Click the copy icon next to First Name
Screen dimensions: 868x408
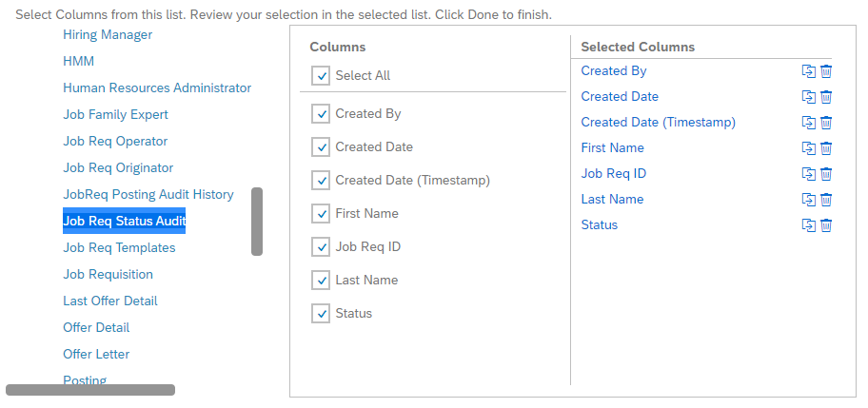click(x=809, y=148)
